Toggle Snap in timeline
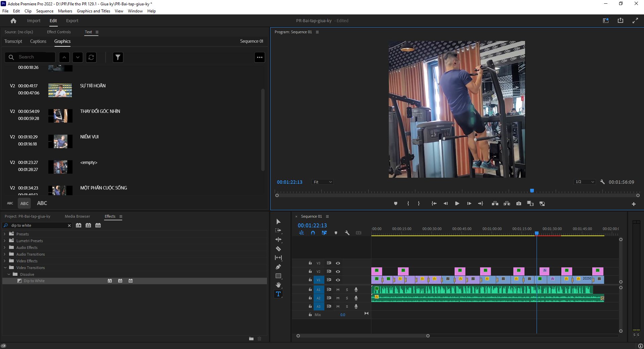 click(x=313, y=233)
